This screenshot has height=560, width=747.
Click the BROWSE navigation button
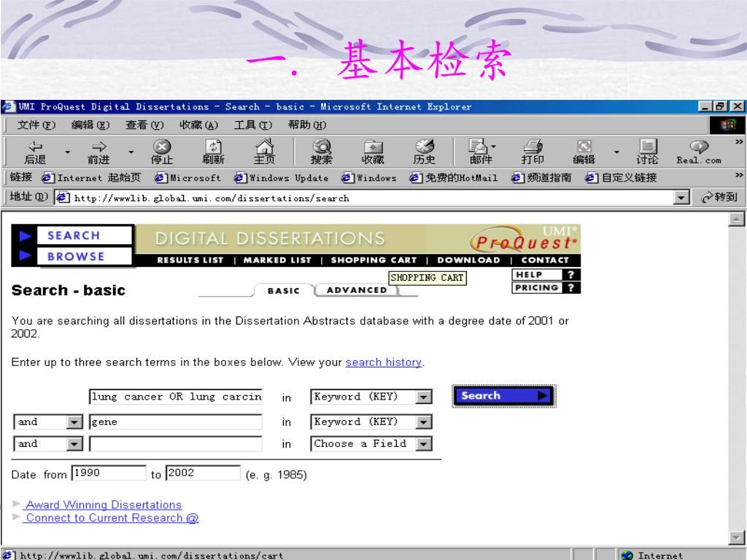[85, 256]
